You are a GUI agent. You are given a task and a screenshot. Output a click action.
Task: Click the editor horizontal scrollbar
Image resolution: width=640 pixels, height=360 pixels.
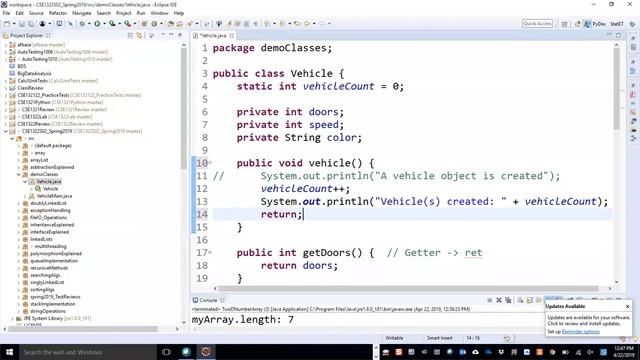point(408,289)
